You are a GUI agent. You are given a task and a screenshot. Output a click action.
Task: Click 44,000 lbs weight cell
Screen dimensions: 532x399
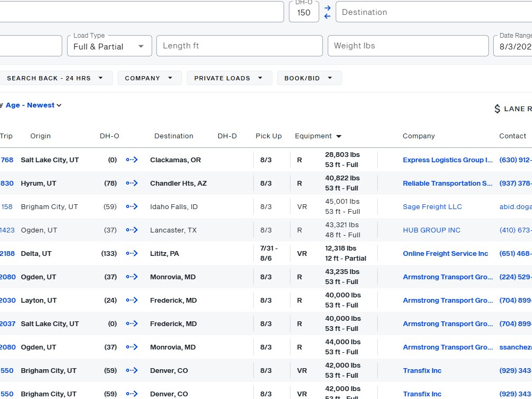pos(343,342)
